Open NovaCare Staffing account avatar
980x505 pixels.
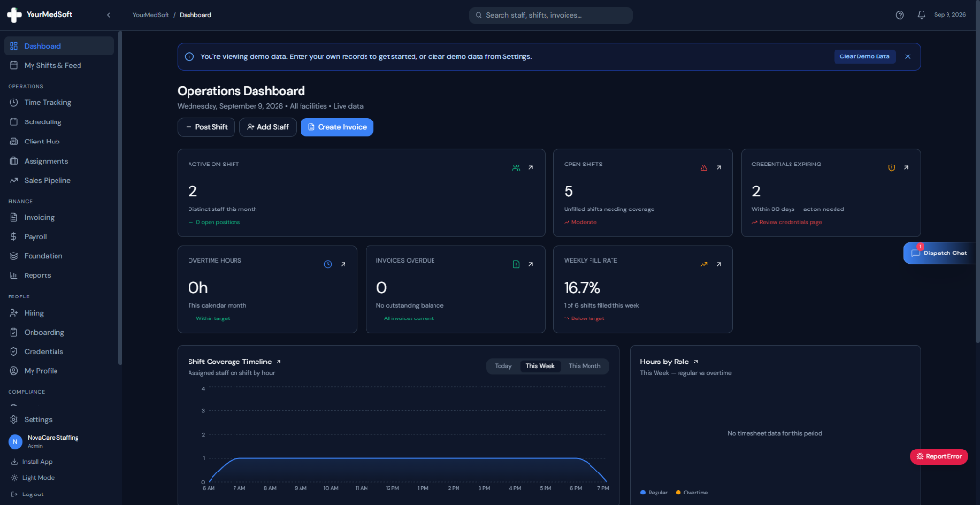click(14, 441)
